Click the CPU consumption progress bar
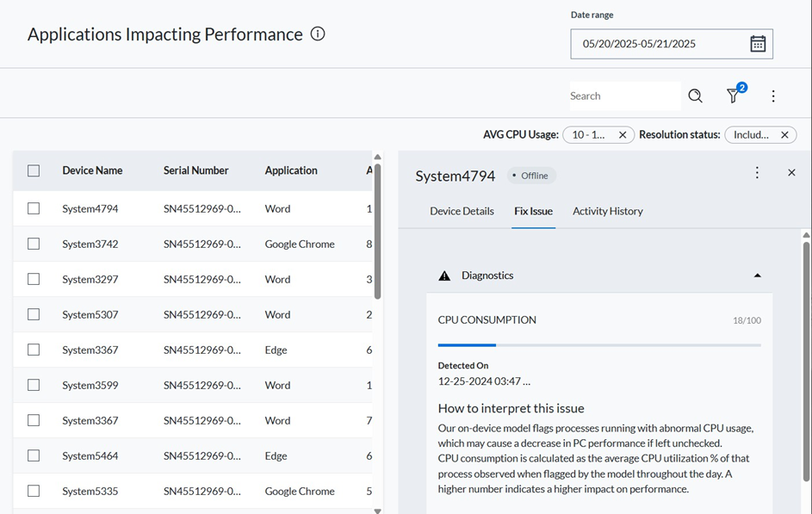The image size is (812, 514). [598, 344]
